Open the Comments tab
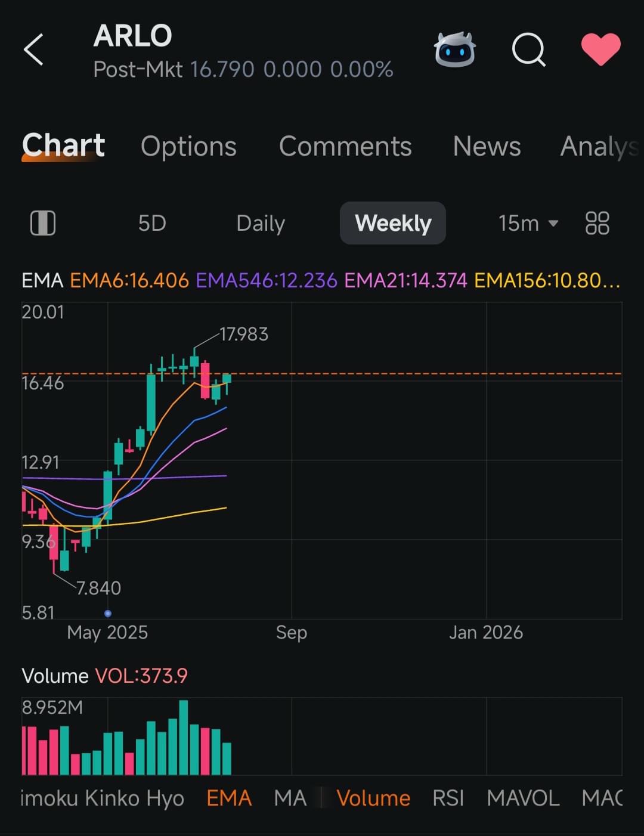 click(x=345, y=146)
